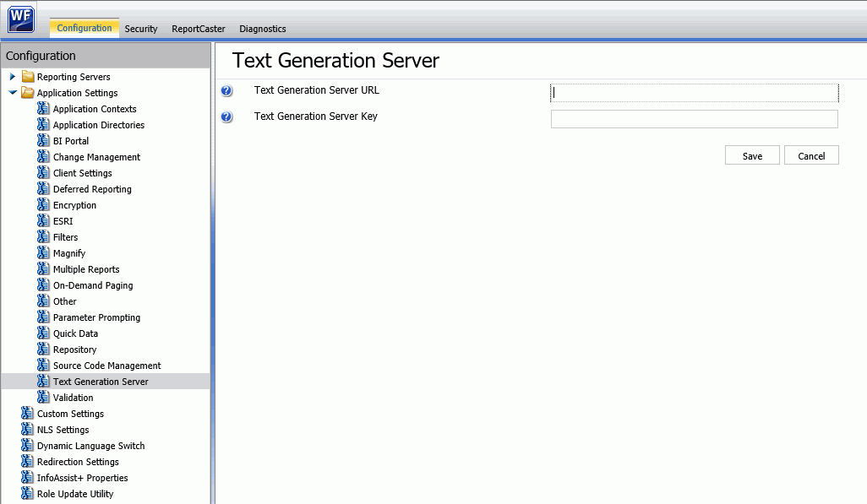Select the Magnify tree item
Screen dimensions: 867x504
coord(69,253)
